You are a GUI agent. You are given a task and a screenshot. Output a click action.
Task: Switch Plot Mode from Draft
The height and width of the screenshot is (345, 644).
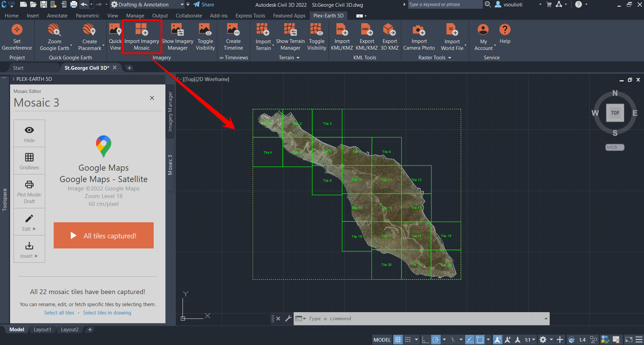click(29, 191)
